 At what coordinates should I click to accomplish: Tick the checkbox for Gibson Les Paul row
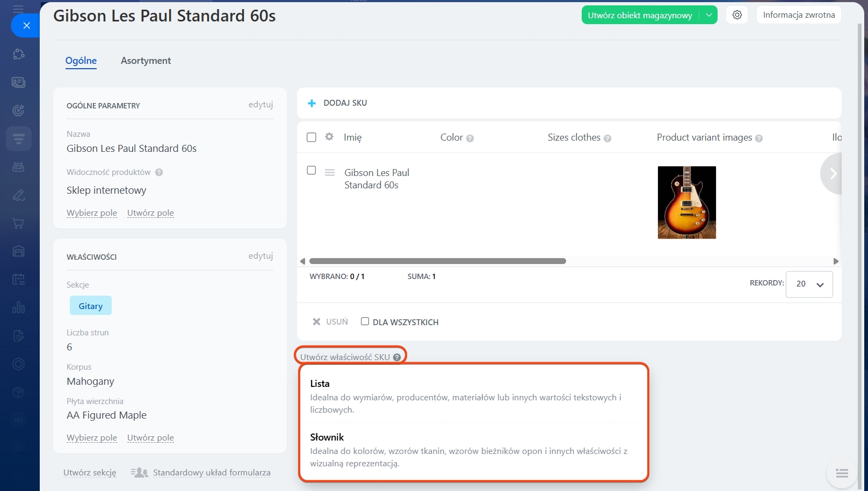tap(312, 170)
